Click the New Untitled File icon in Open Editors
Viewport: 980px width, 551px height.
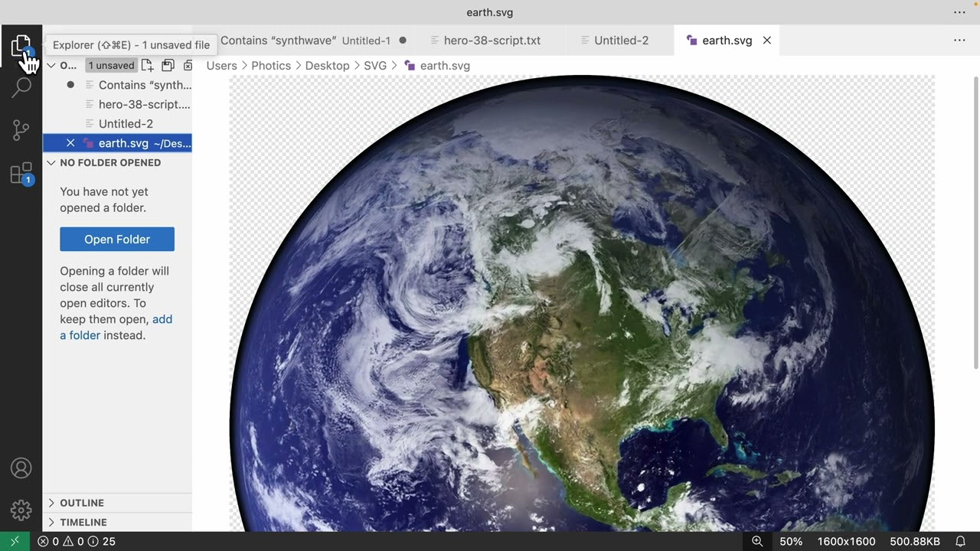(148, 66)
